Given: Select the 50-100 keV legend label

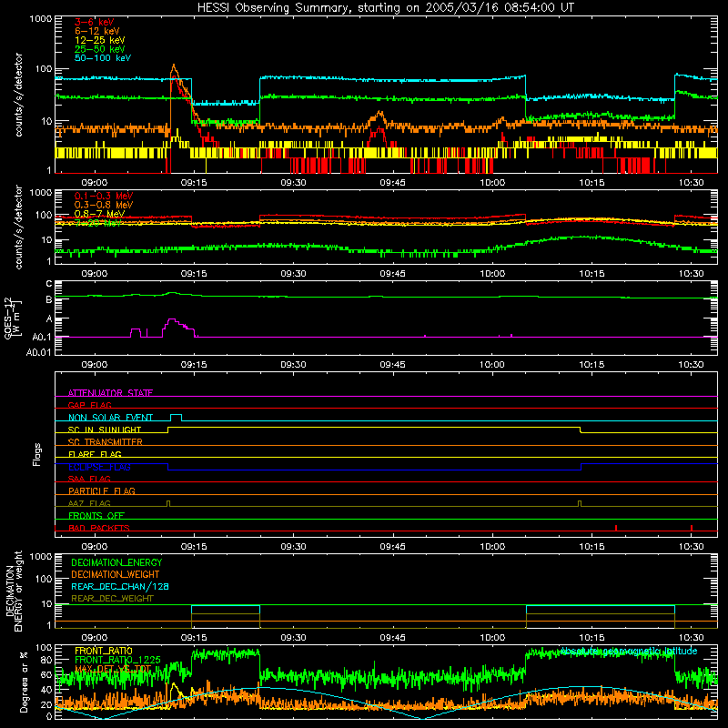Looking at the screenshot, I should [x=103, y=58].
